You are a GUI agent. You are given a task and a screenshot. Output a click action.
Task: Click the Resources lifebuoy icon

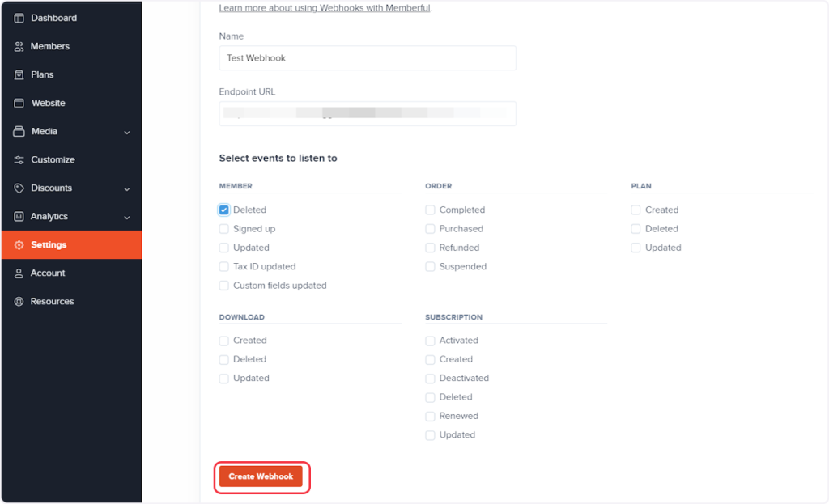coord(19,301)
